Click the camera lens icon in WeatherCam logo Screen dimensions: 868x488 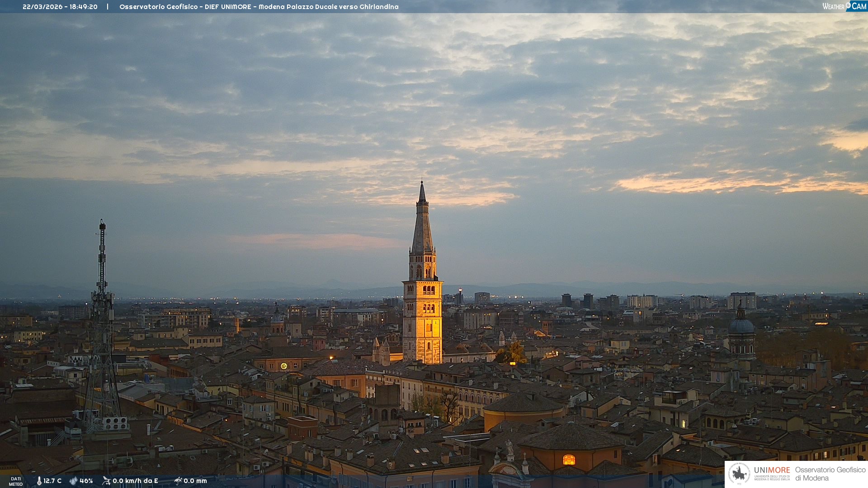click(848, 5)
